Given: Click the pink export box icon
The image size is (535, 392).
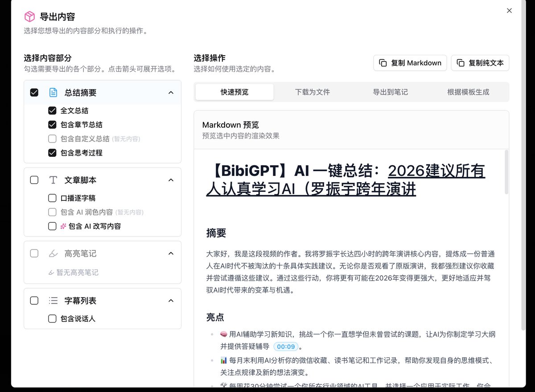Looking at the screenshot, I should click(29, 17).
